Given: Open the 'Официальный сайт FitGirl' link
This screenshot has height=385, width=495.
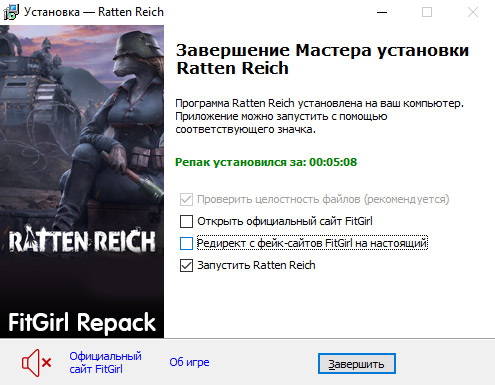Looking at the screenshot, I should (x=105, y=363).
